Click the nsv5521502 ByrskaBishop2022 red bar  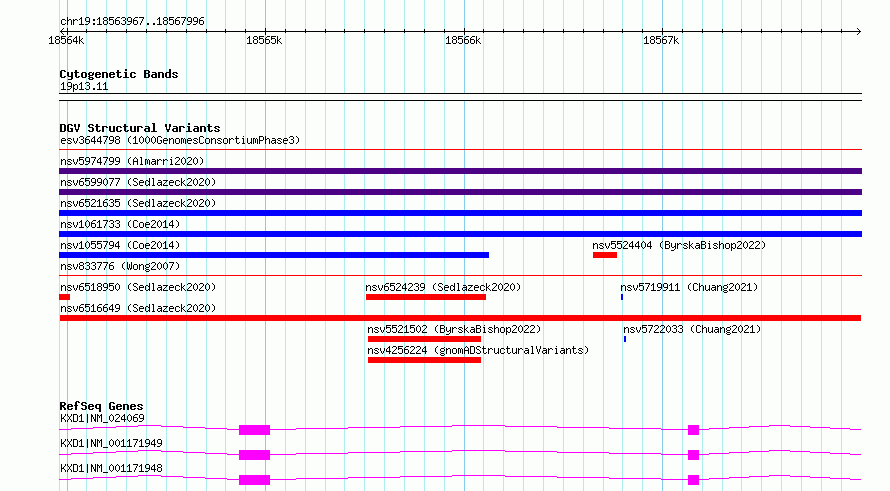(425, 339)
